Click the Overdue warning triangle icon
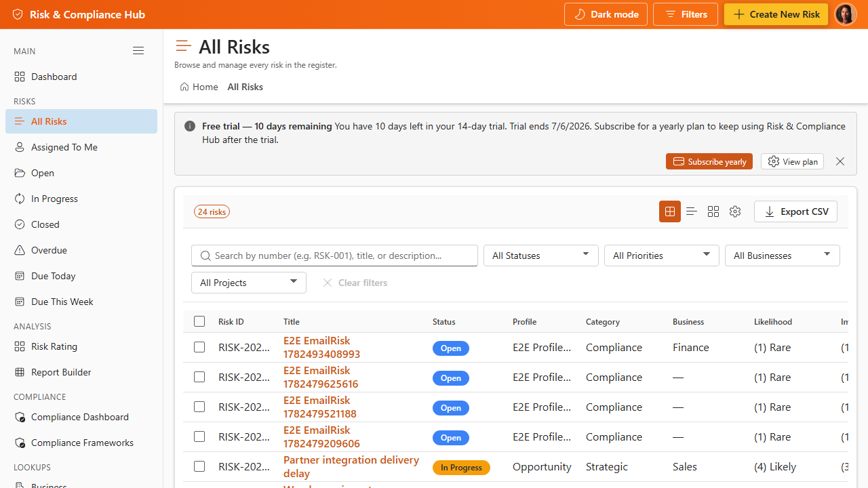The image size is (868, 488). 20,250
